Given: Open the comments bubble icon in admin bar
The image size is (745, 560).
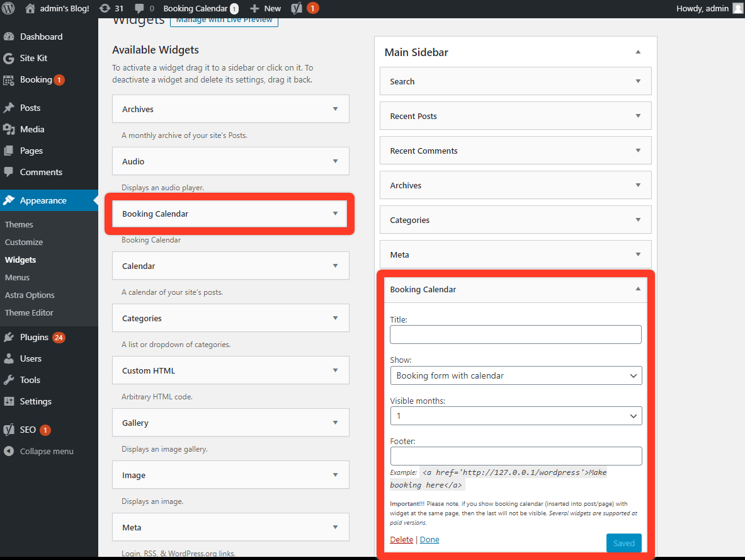Looking at the screenshot, I should (140, 9).
